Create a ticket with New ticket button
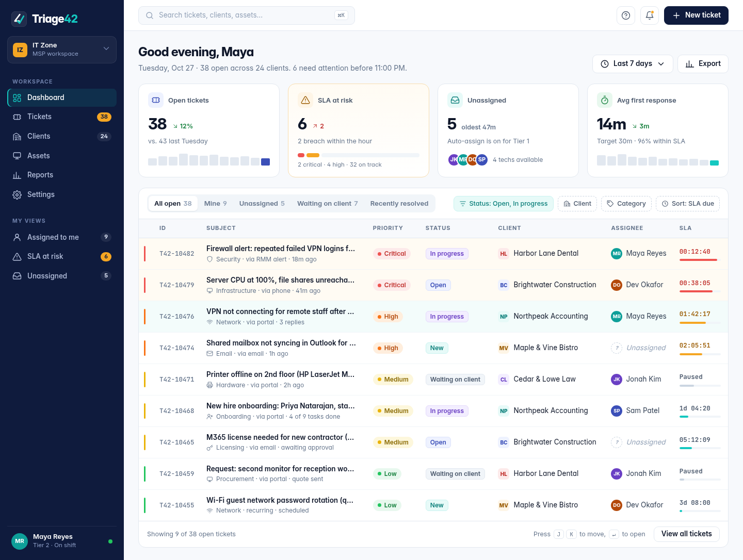This screenshot has width=743, height=560. 696,15
